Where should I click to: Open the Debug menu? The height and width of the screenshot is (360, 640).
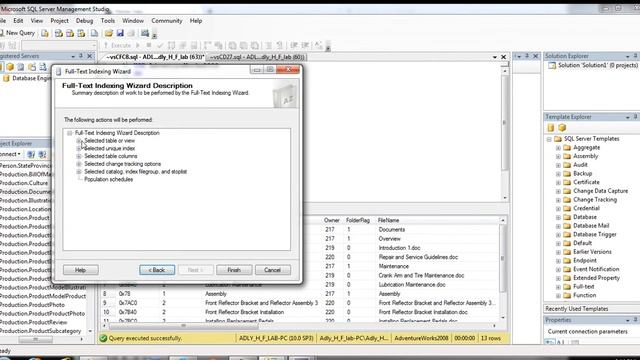click(84, 20)
